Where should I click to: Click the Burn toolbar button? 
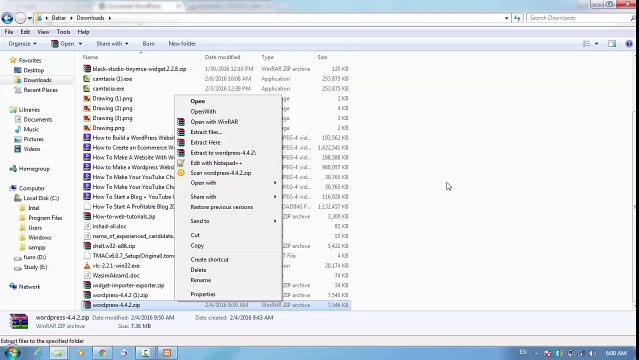click(148, 44)
